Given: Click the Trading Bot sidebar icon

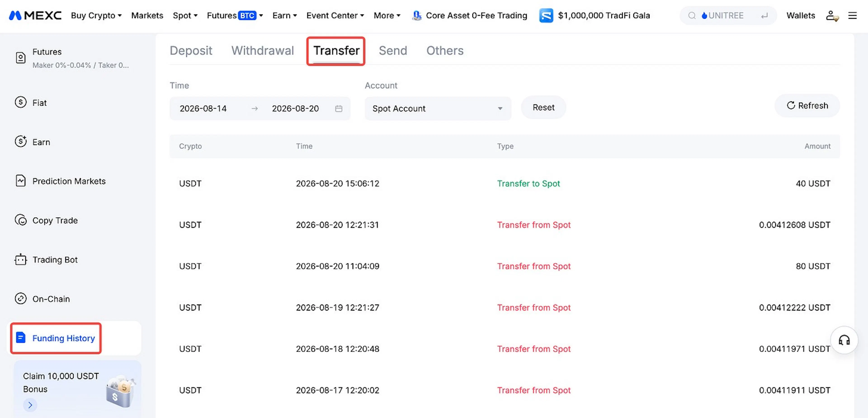Looking at the screenshot, I should [21, 259].
